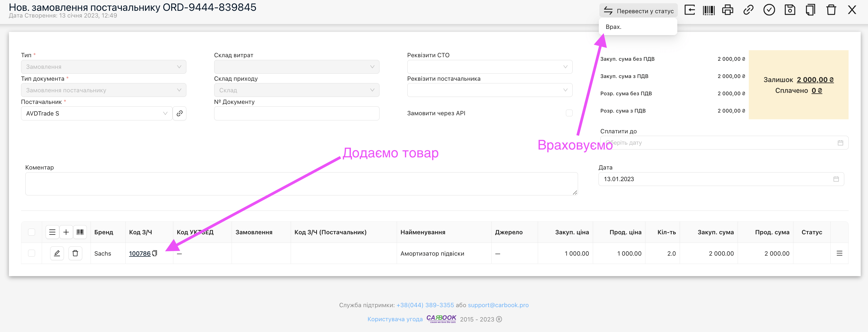This screenshot has width=868, height=332.
Task: Select all rows via header checkbox
Action: [31, 232]
